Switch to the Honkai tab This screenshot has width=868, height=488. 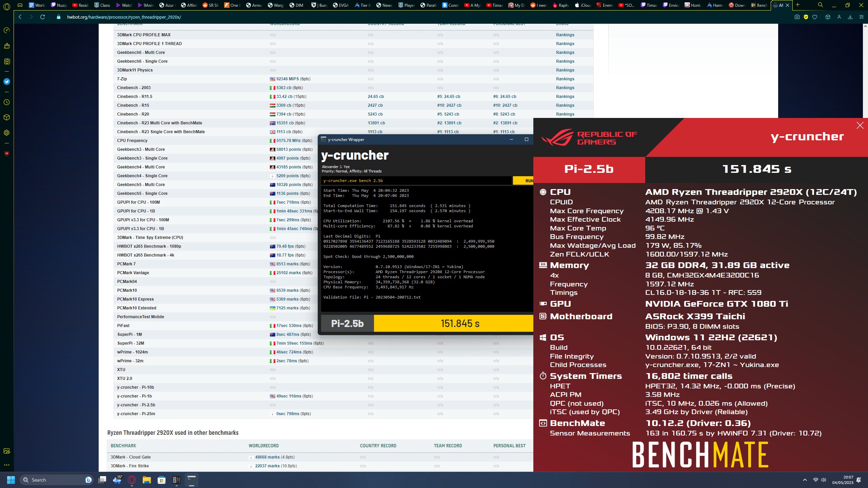(693, 5)
